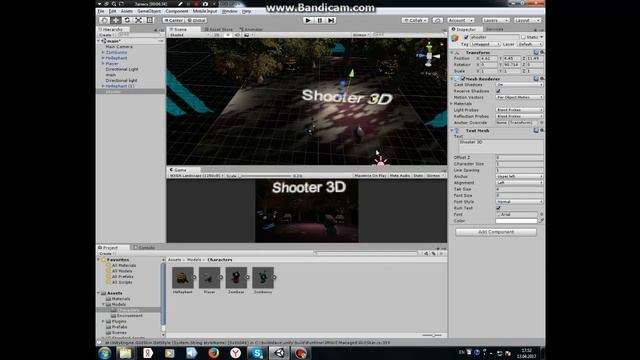
Task: Toggle the Global handle rotation button
Action: tap(196, 20)
